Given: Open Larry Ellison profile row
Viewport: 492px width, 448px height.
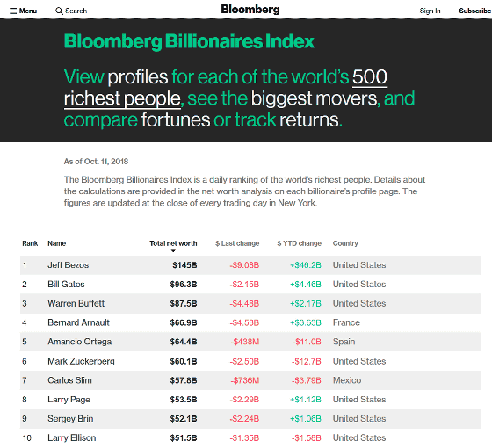Looking at the screenshot, I should point(250,438).
